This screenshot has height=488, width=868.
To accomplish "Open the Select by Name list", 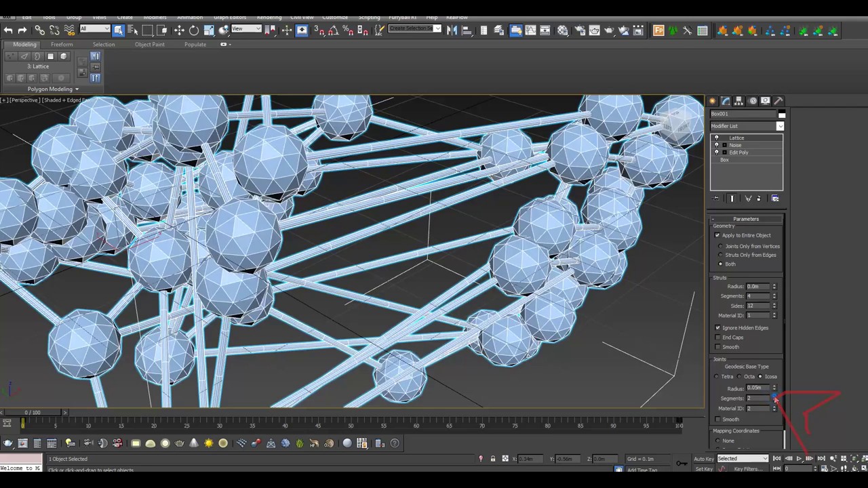I will coord(133,30).
